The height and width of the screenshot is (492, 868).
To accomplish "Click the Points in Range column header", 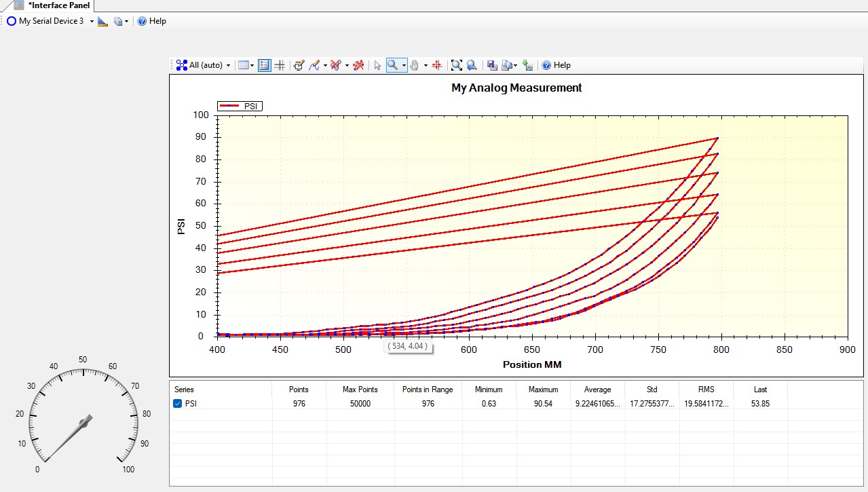I will tap(428, 390).
